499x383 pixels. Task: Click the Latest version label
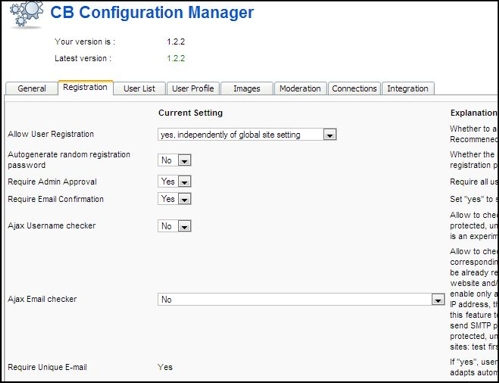83,59
